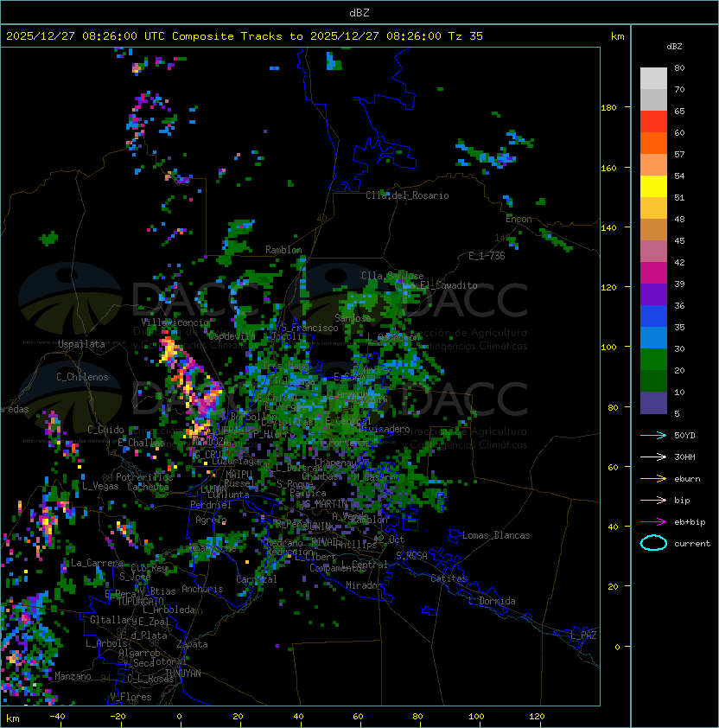Click the 'Encon' map label
The height and width of the screenshot is (728, 719).
pos(519,219)
